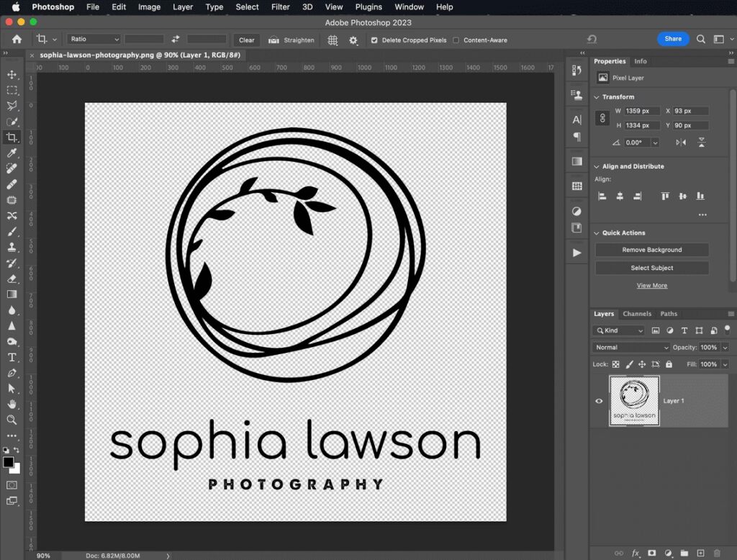The image size is (737, 560).
Task: Click the Remove Background button
Action: click(651, 250)
